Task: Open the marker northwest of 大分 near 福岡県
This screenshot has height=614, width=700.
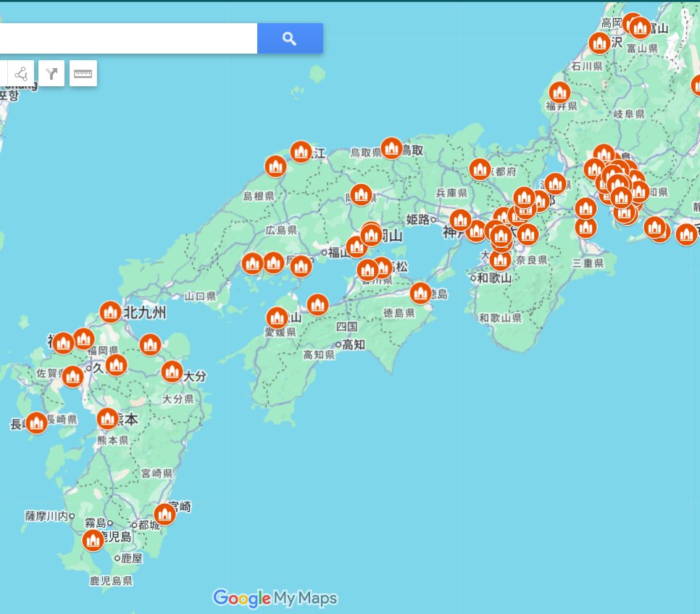Action: coord(151,344)
